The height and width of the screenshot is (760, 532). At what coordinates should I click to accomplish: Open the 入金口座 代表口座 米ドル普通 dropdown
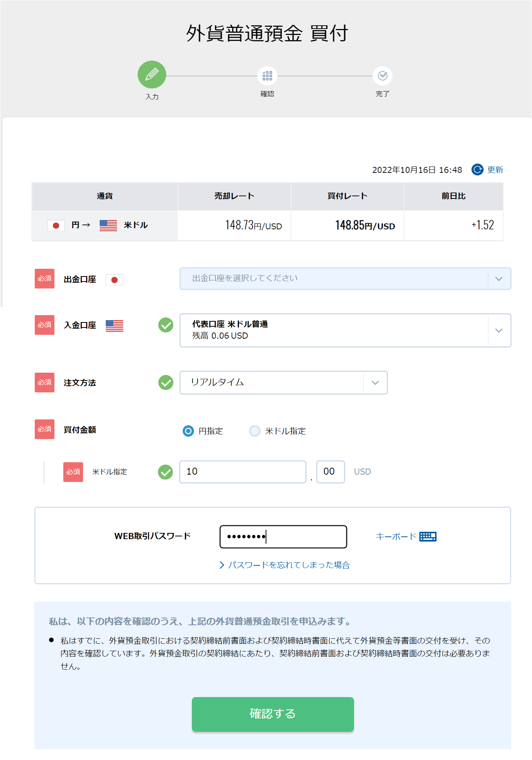345,330
